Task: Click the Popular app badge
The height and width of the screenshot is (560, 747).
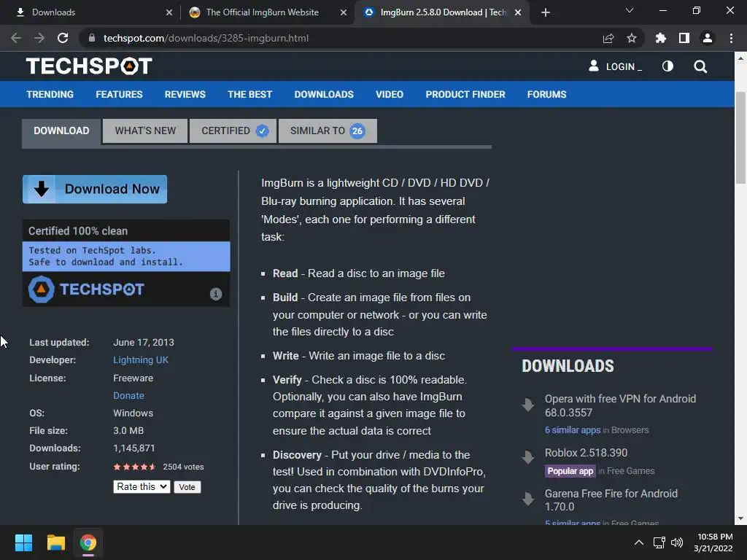Action: [x=570, y=471]
